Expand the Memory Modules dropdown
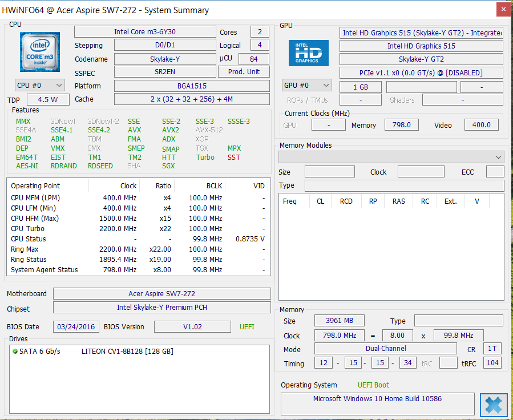This screenshot has height=420, width=513. point(391,157)
